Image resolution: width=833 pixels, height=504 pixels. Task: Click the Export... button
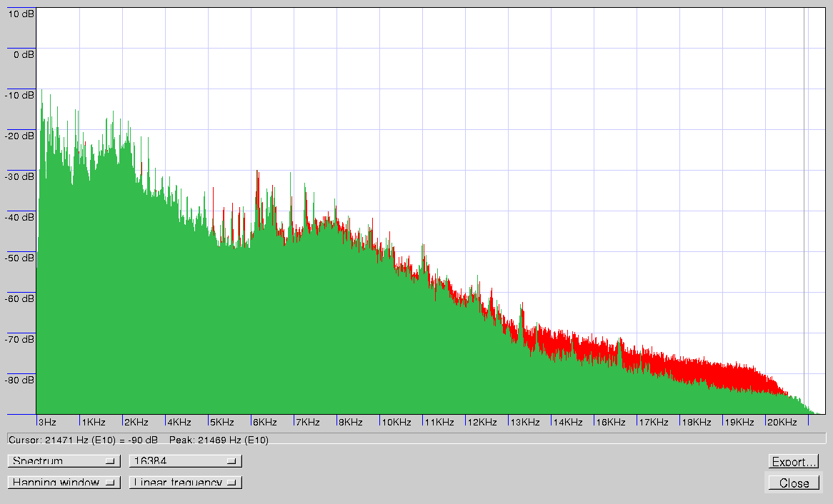793,462
